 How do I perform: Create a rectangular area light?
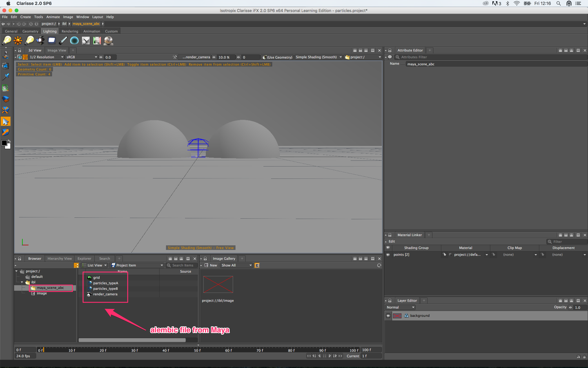click(51, 40)
